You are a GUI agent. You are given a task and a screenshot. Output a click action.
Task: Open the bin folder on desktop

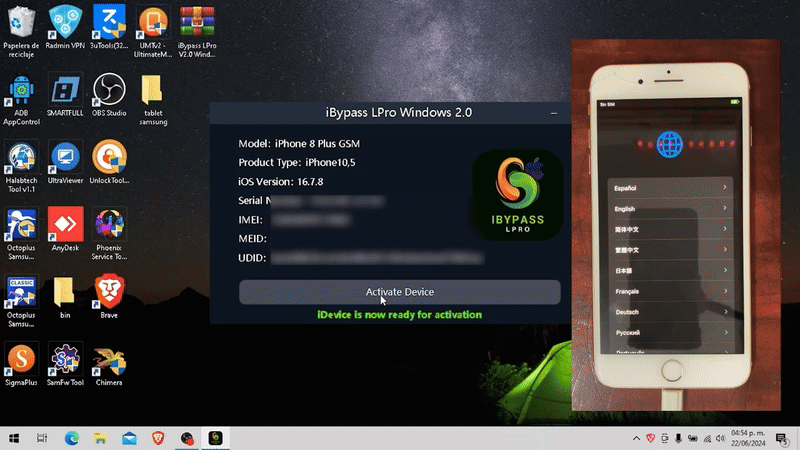coord(65,297)
